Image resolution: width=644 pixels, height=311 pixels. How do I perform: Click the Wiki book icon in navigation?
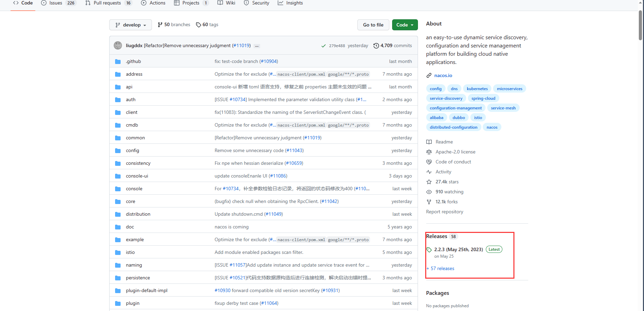pyautogui.click(x=220, y=3)
